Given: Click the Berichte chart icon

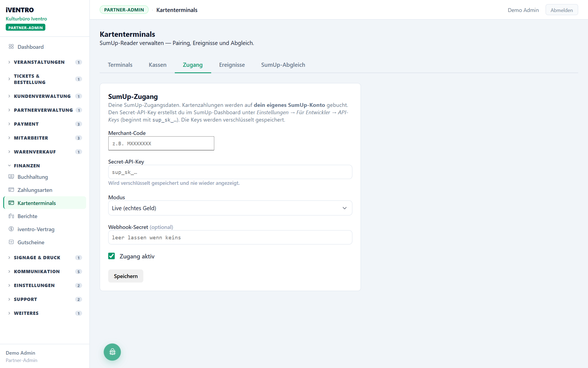Looking at the screenshot, I should tap(11, 216).
